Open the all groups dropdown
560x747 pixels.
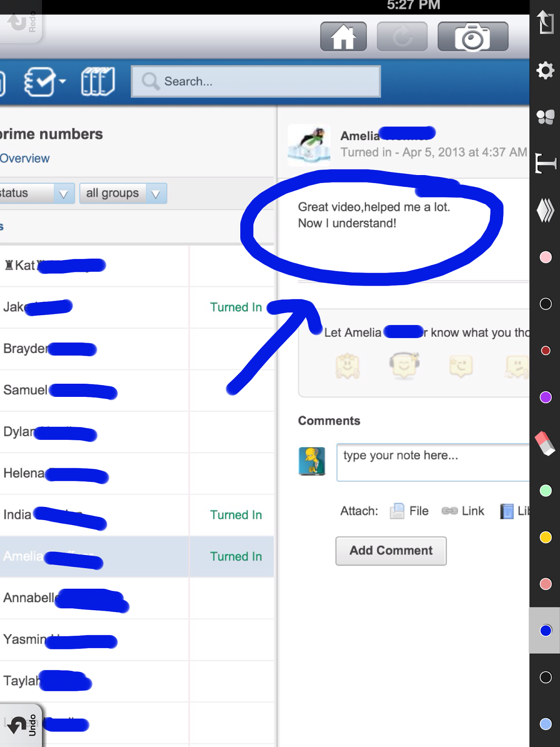pos(123,193)
